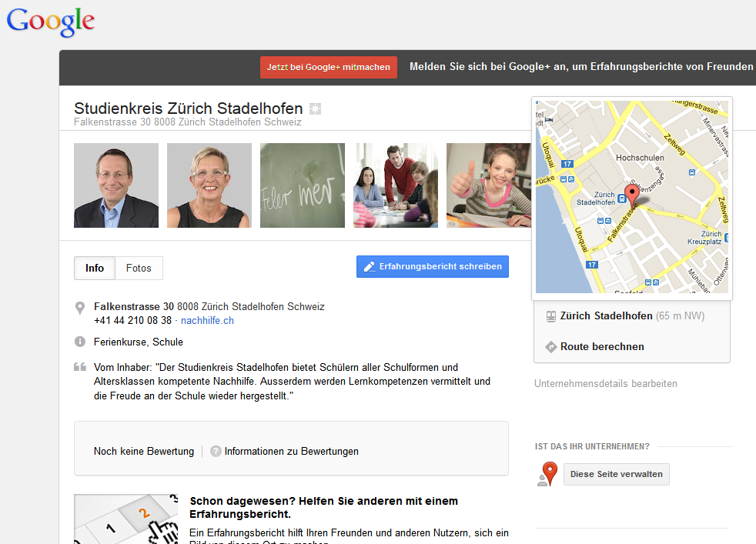Viewport: 756px width, 544px height.
Task: Click the gray address subtitle under the title
Action: coord(188,122)
